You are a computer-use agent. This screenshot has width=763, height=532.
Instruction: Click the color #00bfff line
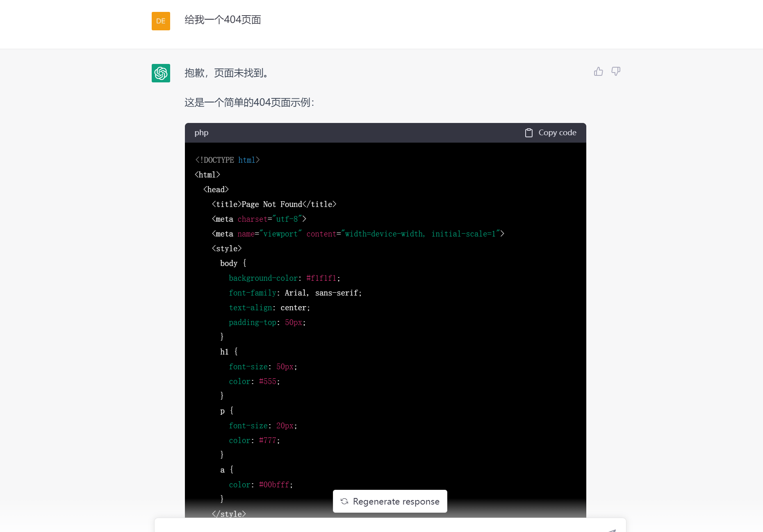pyautogui.click(x=261, y=484)
